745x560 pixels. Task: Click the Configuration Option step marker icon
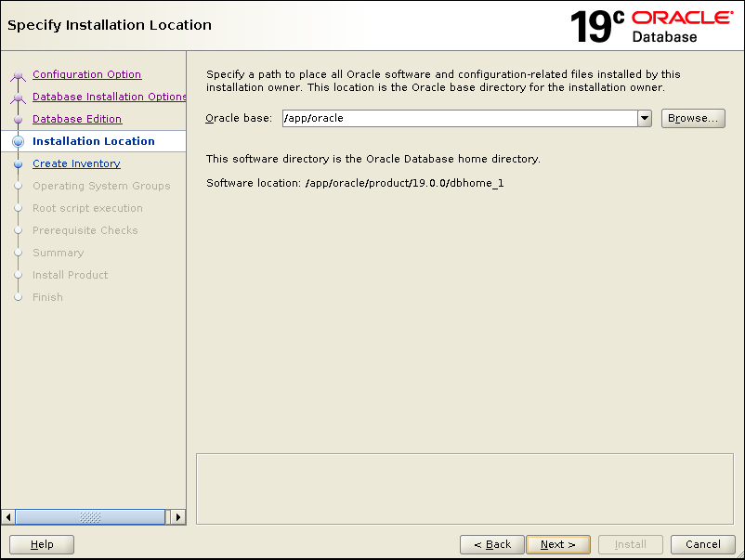point(18,75)
